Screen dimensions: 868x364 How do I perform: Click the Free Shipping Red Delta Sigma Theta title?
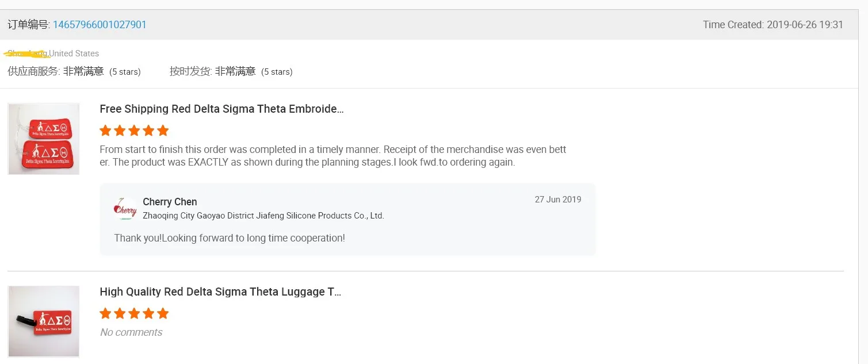coord(221,109)
